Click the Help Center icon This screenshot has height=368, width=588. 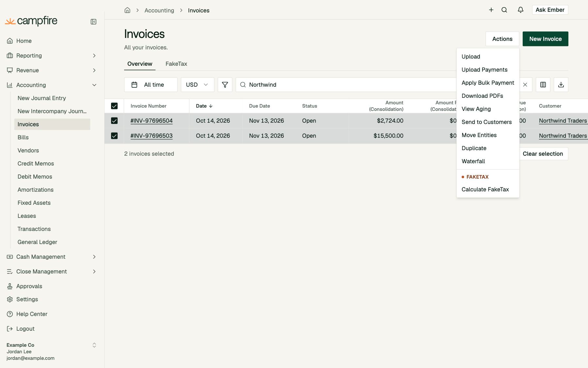point(10,314)
